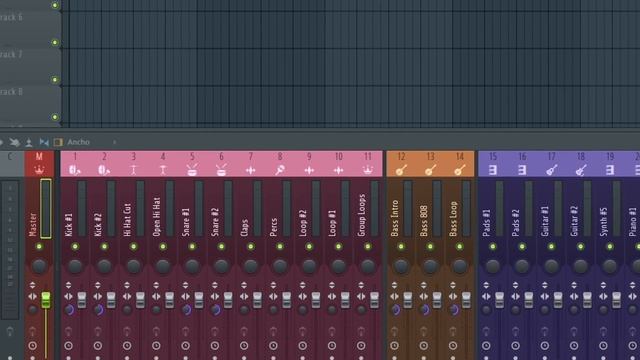Open the mixer layout dropdown next to Ancho
The image size is (640, 360).
tap(115, 142)
